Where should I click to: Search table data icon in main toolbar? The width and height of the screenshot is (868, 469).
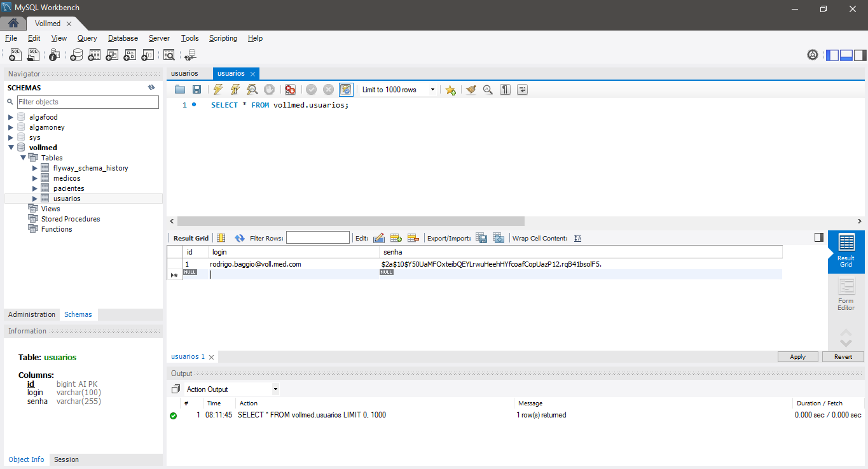coord(169,55)
